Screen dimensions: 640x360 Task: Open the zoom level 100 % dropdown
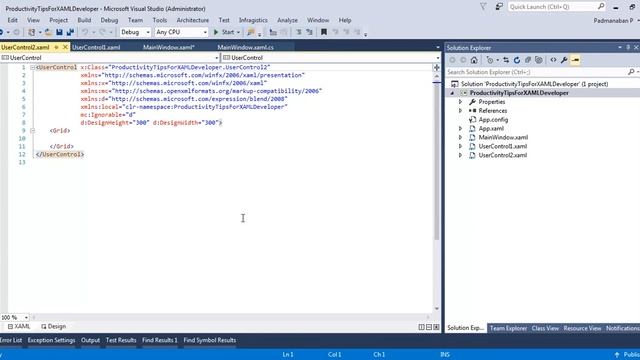tap(26, 317)
